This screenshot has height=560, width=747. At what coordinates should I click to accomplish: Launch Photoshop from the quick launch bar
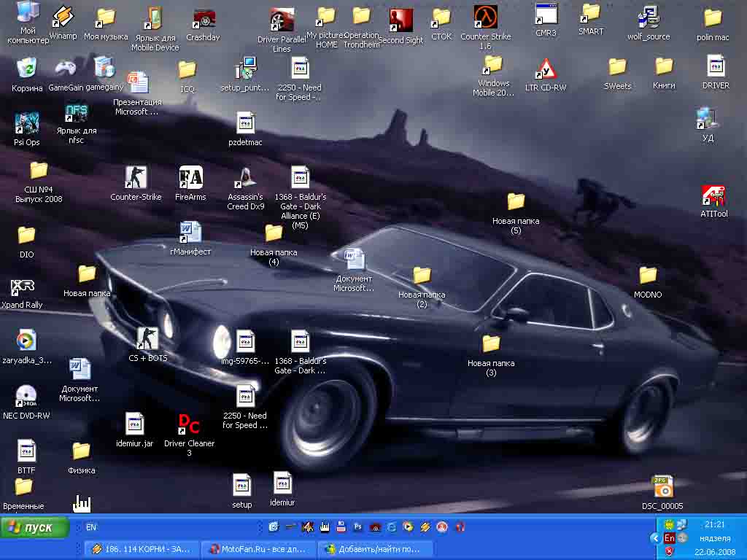coord(357,526)
